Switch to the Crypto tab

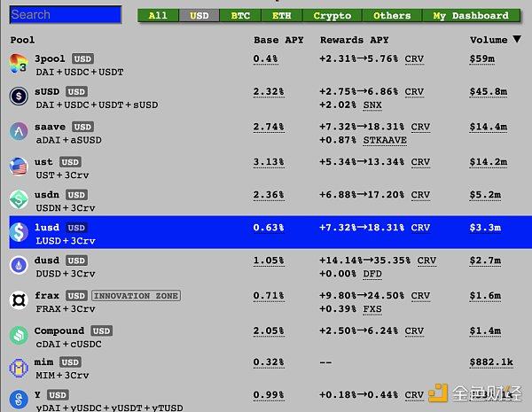(x=332, y=16)
